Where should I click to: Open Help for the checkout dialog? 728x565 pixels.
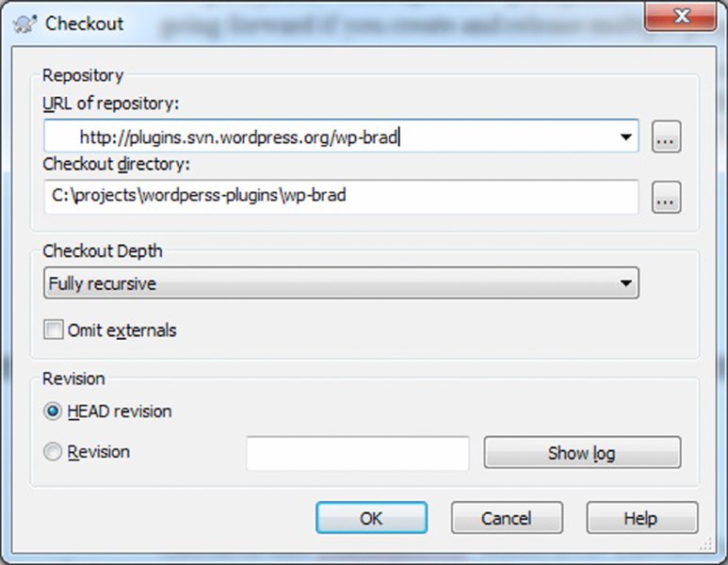point(641,518)
